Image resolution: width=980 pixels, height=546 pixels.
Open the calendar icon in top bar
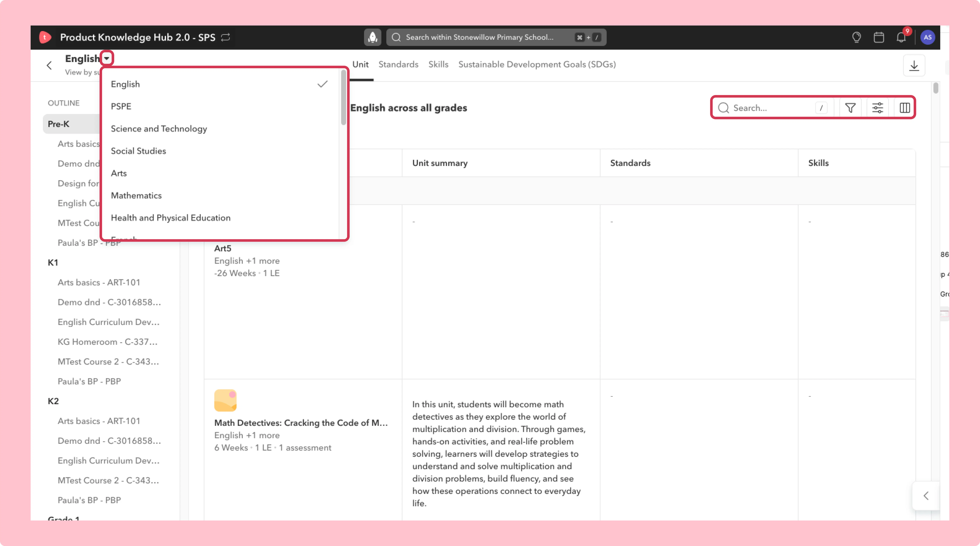point(879,37)
